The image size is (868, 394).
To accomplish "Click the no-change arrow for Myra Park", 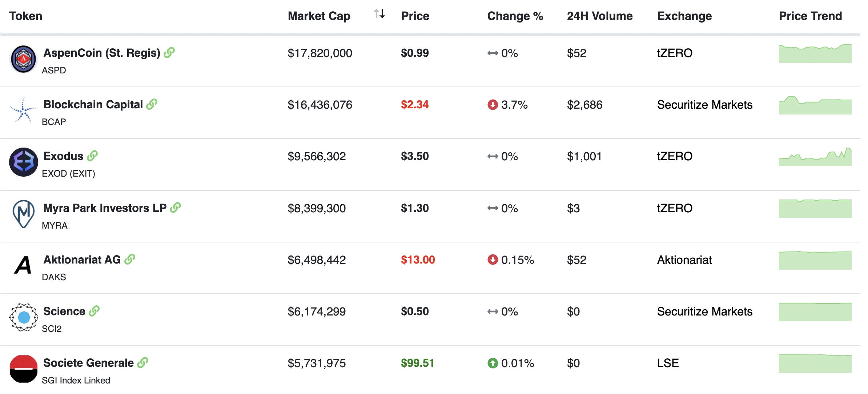I will tap(493, 208).
